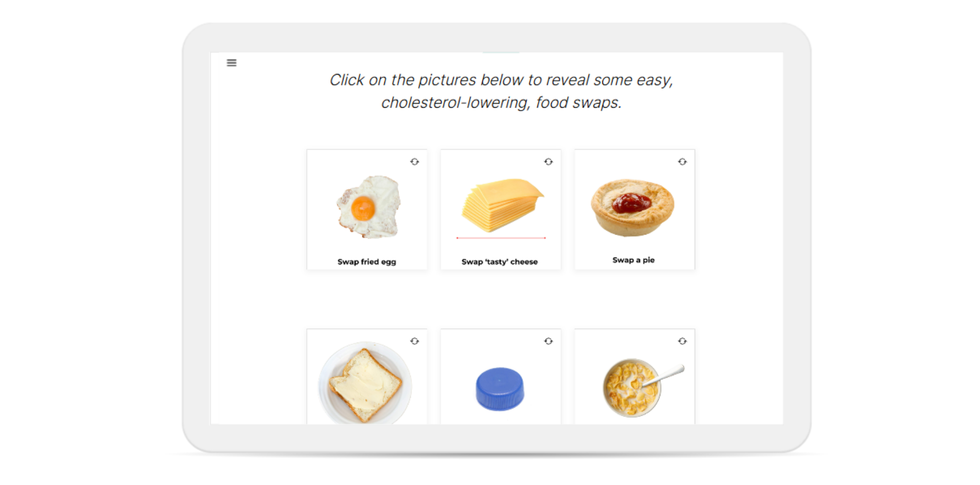
Task: Click the red line under the cheese
Action: (x=501, y=238)
